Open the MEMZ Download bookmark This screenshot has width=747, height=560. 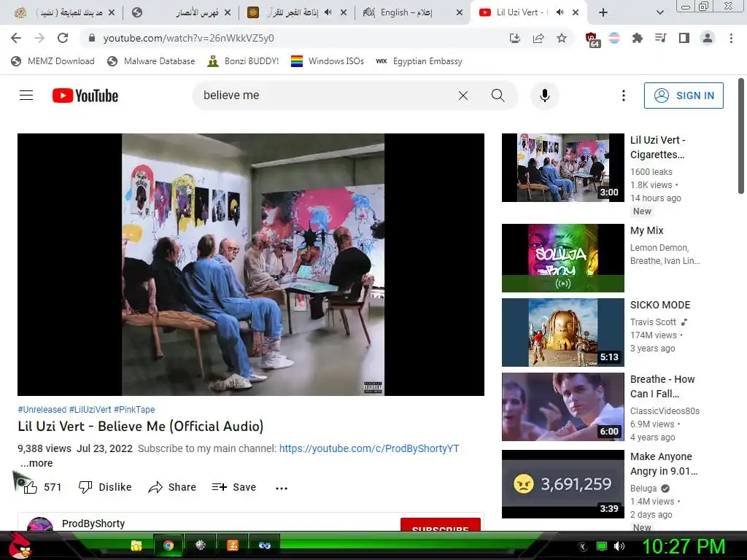(x=53, y=61)
